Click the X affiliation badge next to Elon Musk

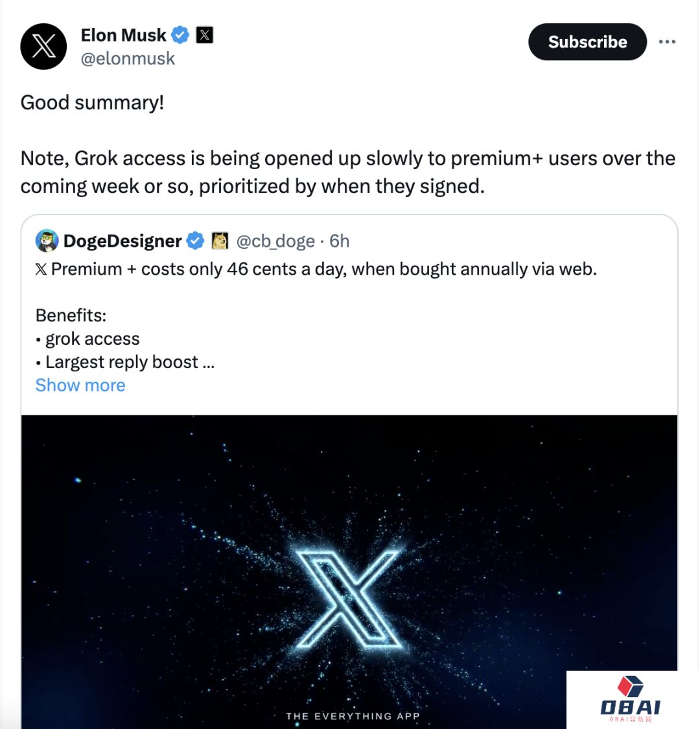pyautogui.click(x=204, y=35)
